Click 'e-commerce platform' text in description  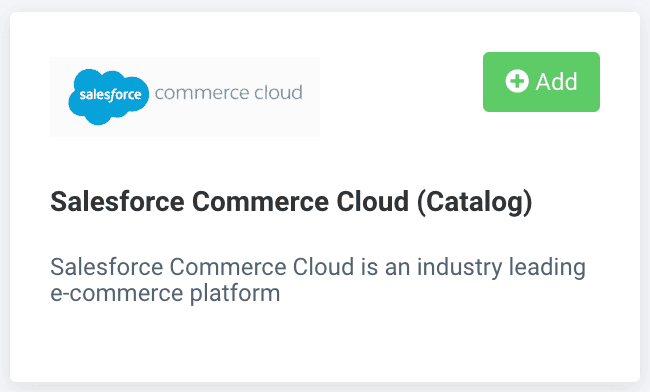pyautogui.click(x=165, y=293)
